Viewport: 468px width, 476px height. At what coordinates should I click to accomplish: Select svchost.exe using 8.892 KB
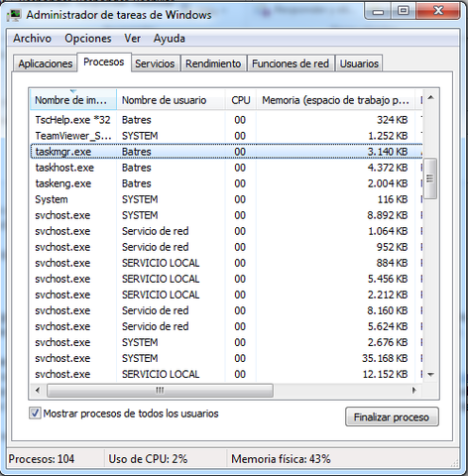click(x=226, y=215)
